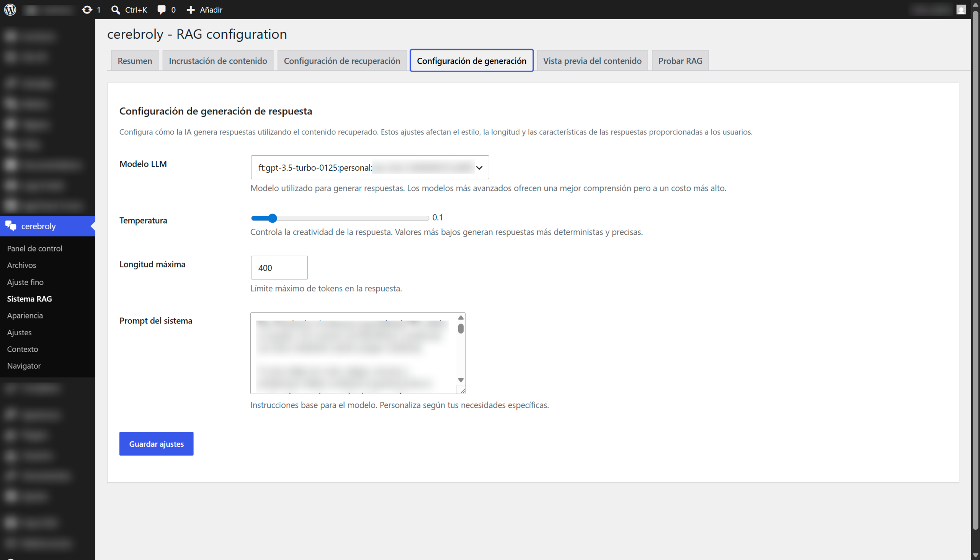Screen dimensions: 980x560
Task: Click the Temperatura value 0.1
Action: [x=438, y=217]
